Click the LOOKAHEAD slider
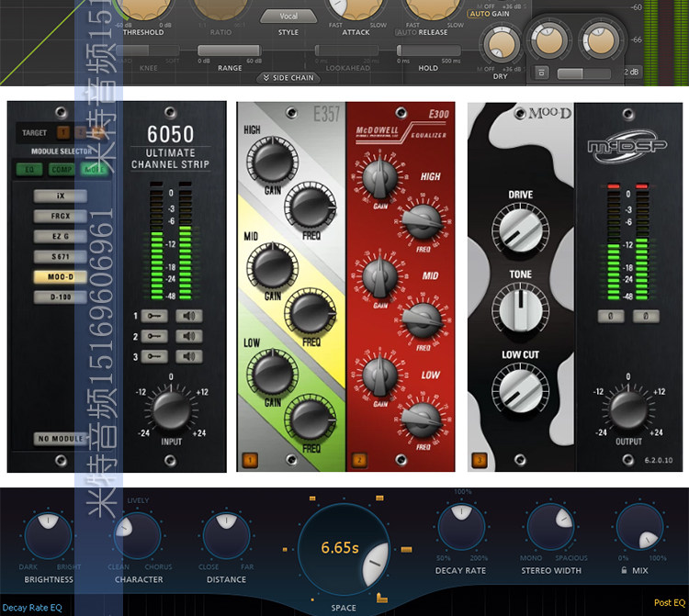 346,50
